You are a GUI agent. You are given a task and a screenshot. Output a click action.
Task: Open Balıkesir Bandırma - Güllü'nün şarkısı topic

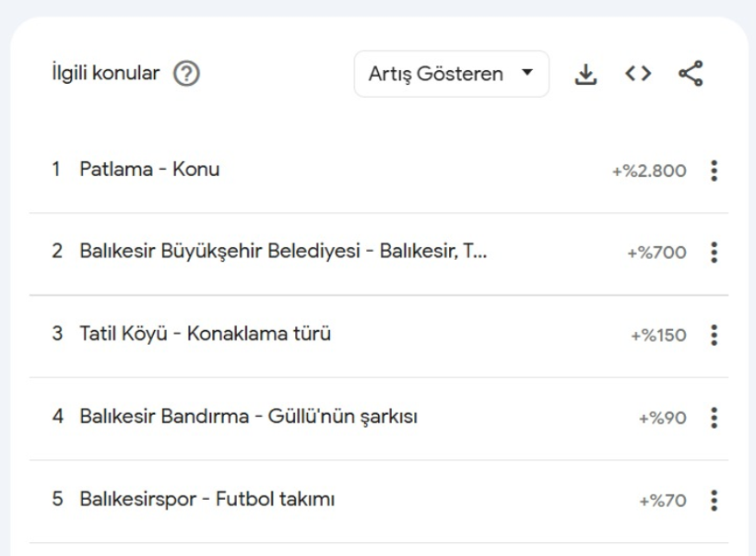click(248, 417)
